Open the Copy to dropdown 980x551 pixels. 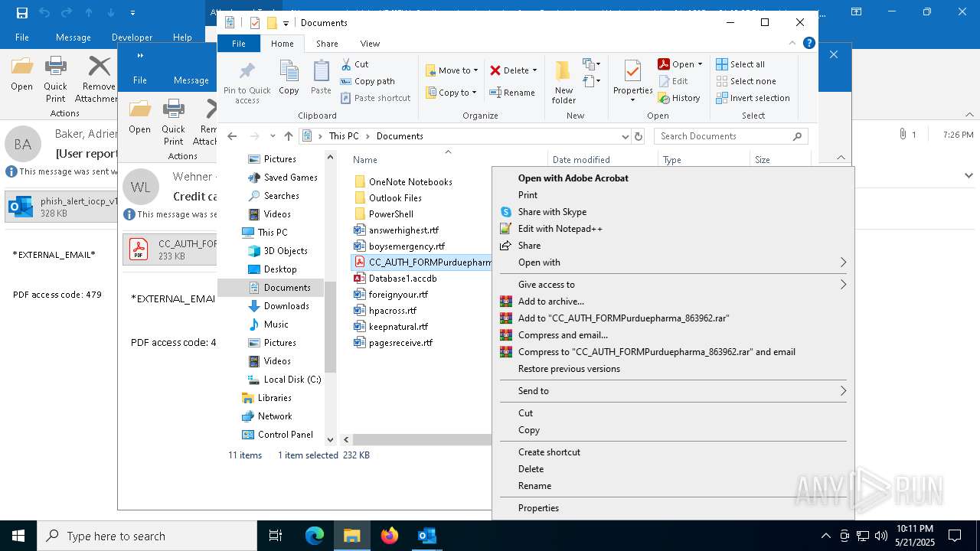pyautogui.click(x=451, y=93)
